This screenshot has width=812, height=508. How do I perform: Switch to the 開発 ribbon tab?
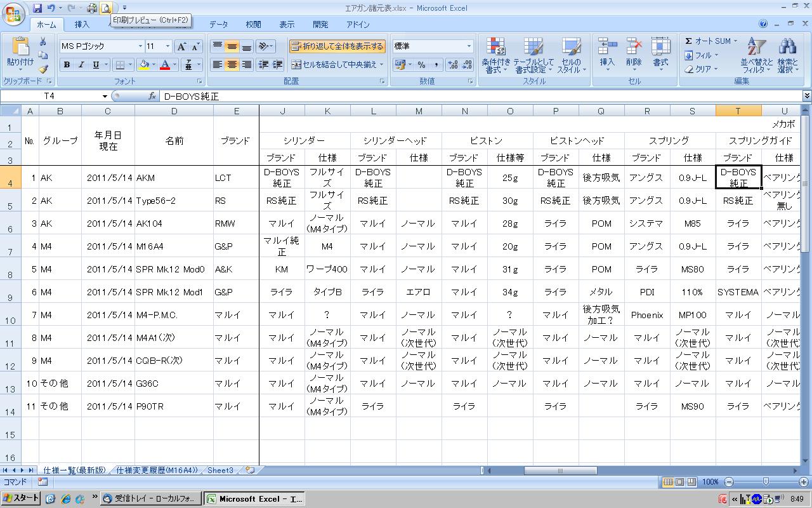click(x=320, y=25)
